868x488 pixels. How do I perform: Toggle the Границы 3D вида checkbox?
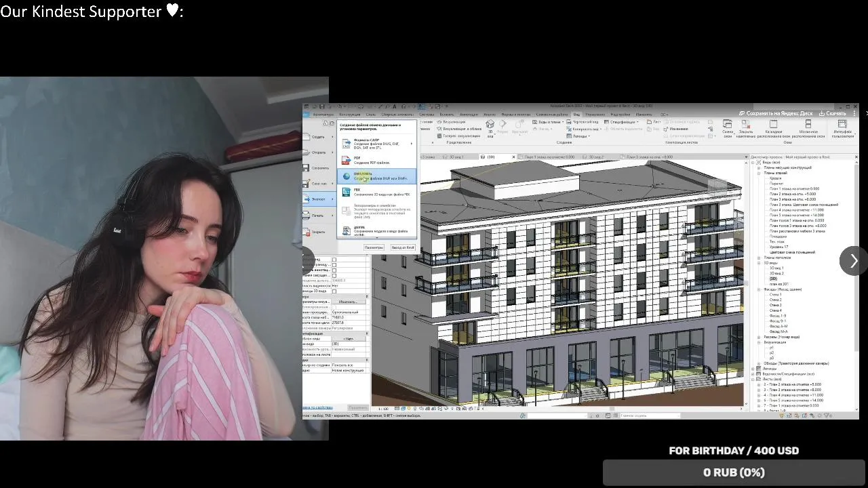click(x=334, y=291)
